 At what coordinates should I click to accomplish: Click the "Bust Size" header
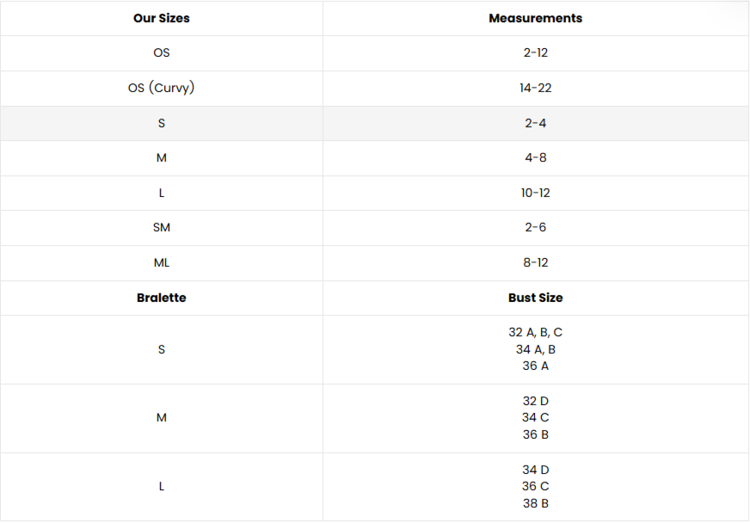pos(535,298)
